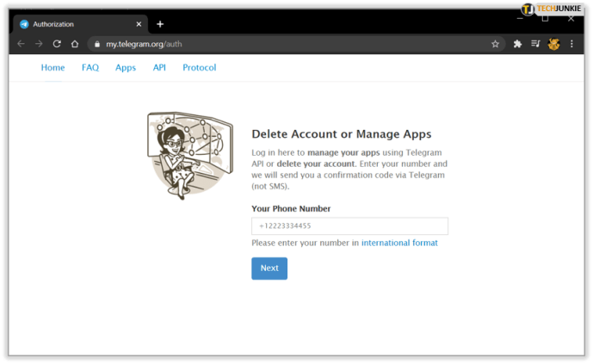Open the media control playlist icon

tap(535, 44)
